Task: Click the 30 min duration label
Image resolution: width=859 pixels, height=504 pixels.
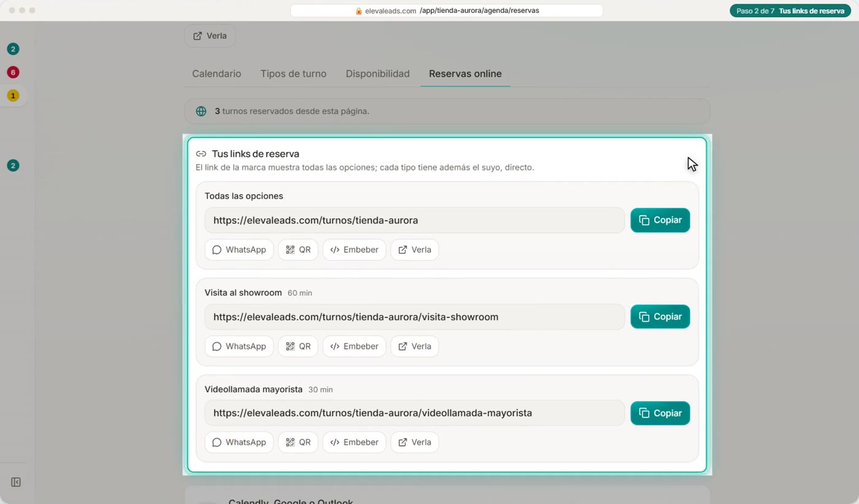Action: click(x=320, y=390)
